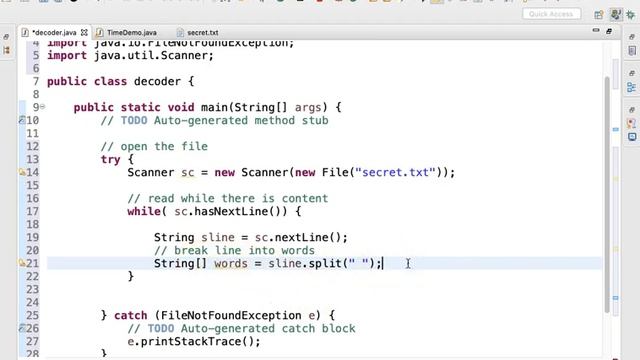Minimize the editor area
This screenshot has height=360, width=640.
coord(596,31)
